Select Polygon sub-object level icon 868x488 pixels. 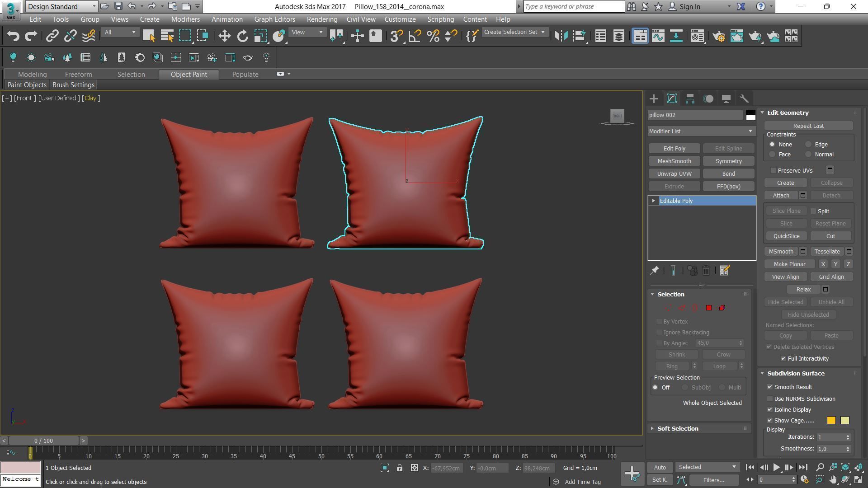click(709, 308)
